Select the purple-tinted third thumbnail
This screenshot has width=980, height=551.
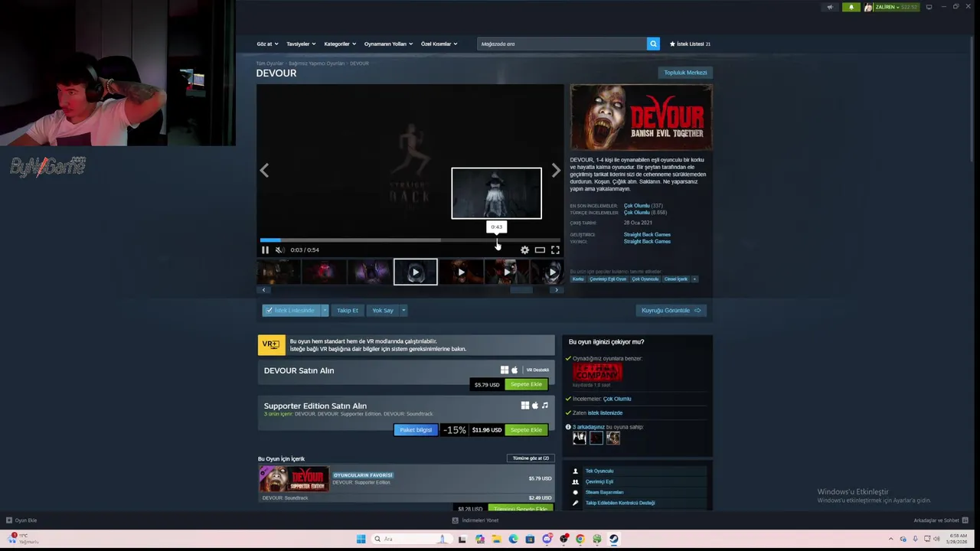pyautogui.click(x=370, y=272)
